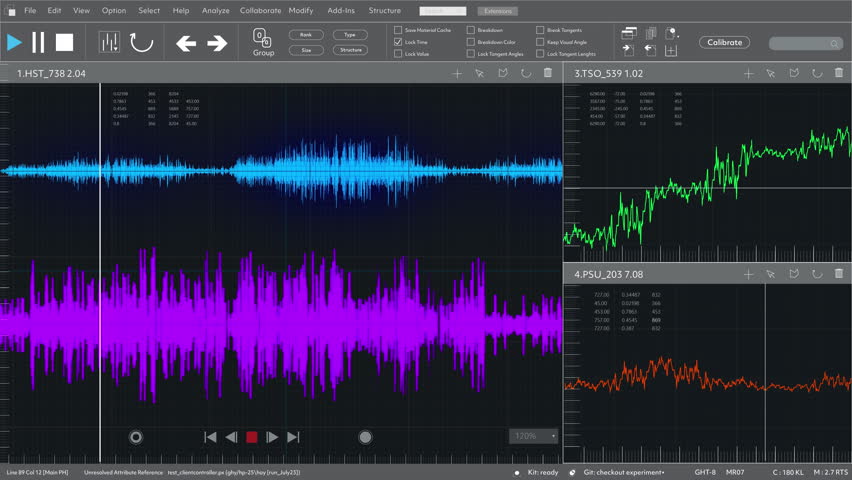Uncheck the Lock Time checkbox
The width and height of the screenshot is (852, 480).
[398, 42]
